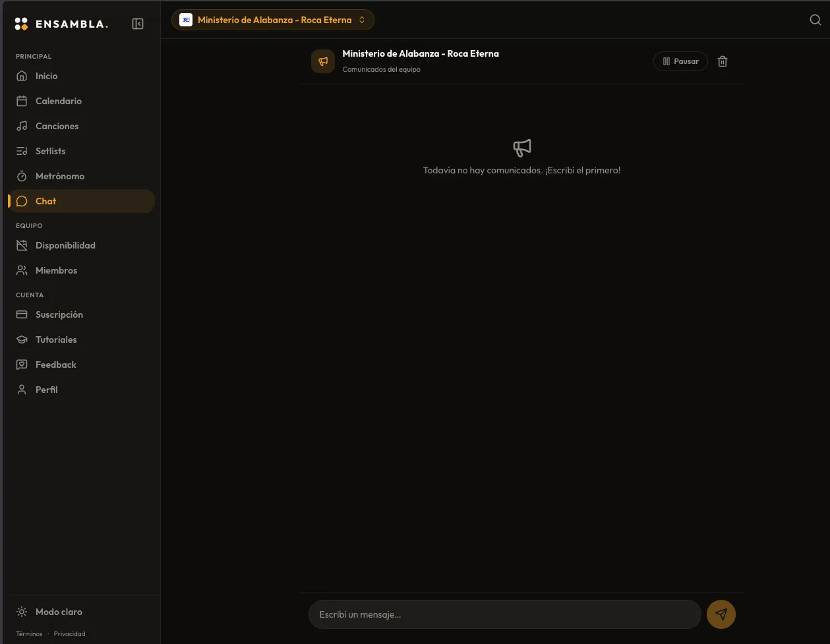
Task: Click the Canciones music note icon
Action: point(22,126)
